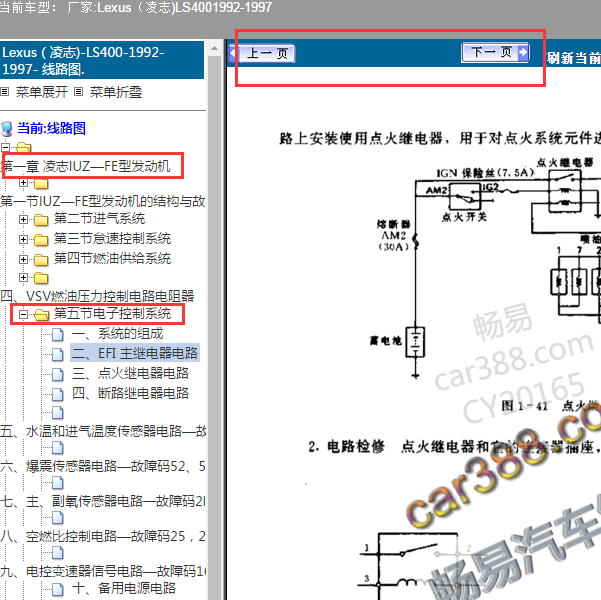Click the page icon above 六、爆震传感器电路
This screenshot has height=600, width=601.
pyautogui.click(x=57, y=448)
